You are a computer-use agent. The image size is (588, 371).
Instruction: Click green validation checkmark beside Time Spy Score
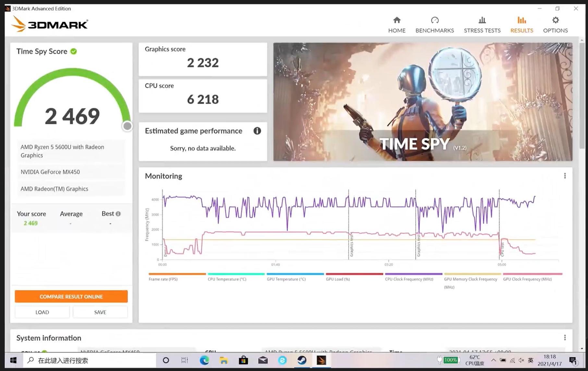click(74, 51)
